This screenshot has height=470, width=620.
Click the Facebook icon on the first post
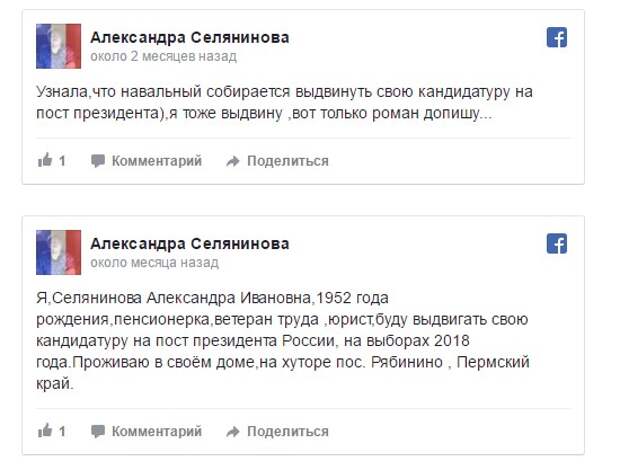(x=557, y=38)
